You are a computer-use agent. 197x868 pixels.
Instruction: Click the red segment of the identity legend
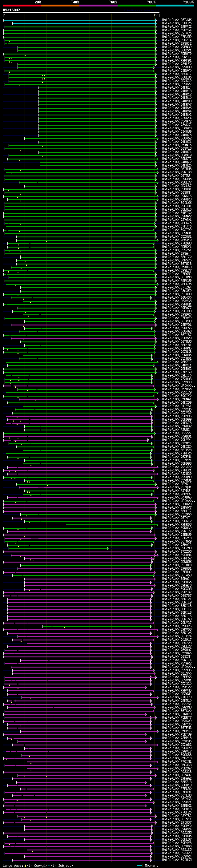tap(22, 6)
